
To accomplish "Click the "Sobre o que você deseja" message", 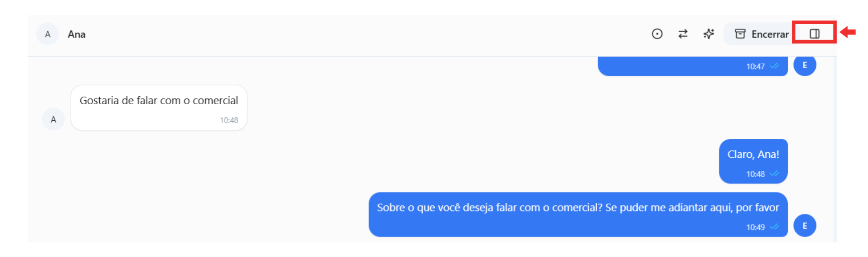I will click(x=578, y=208).
